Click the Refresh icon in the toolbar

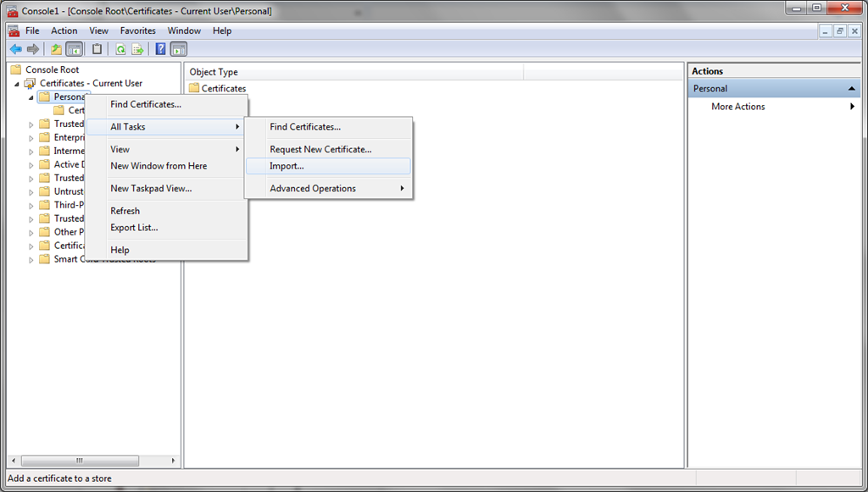point(120,49)
